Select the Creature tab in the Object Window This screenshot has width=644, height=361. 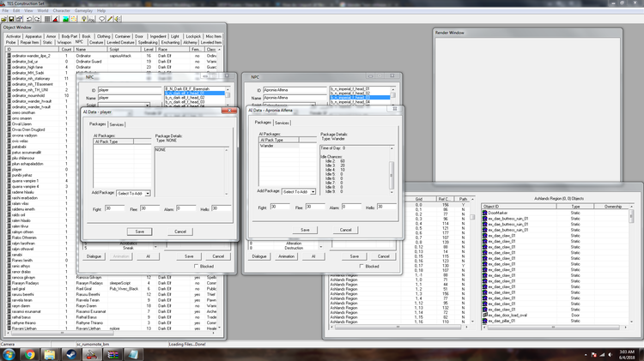click(x=96, y=42)
